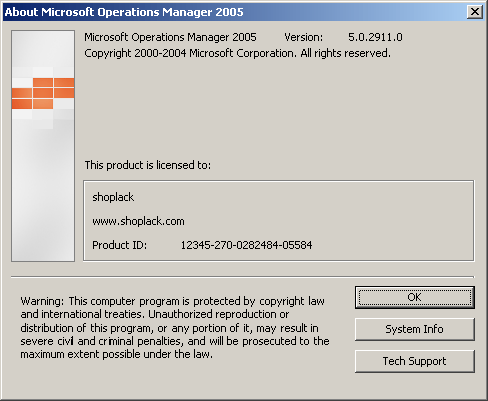Click the copyright notice line
The image size is (488, 401).
[x=237, y=53]
